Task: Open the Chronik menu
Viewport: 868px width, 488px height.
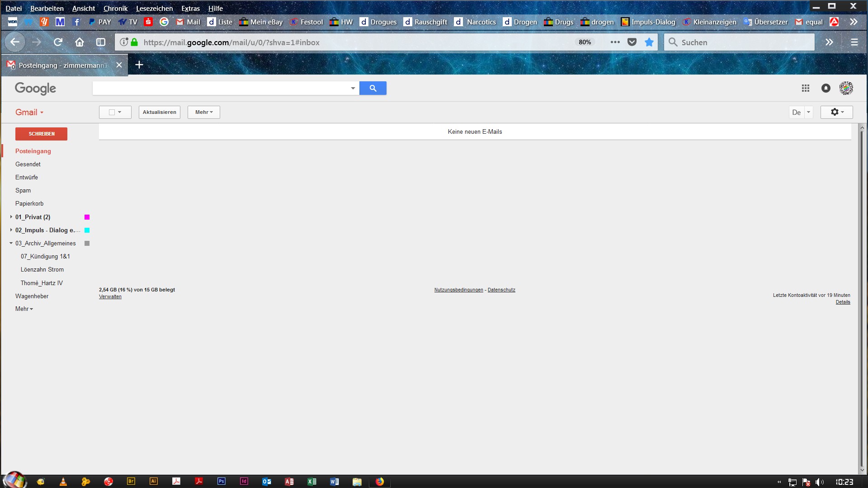Action: coord(115,8)
